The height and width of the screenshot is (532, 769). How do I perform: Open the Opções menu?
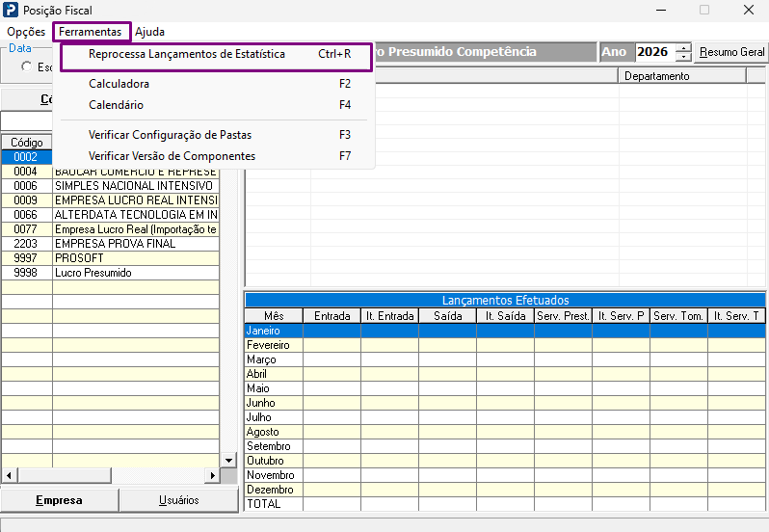click(x=26, y=32)
